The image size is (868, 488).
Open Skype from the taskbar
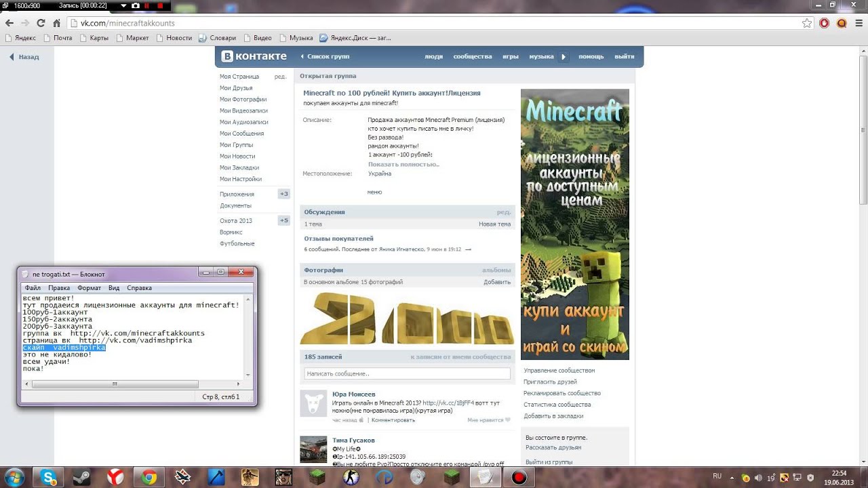(49, 477)
